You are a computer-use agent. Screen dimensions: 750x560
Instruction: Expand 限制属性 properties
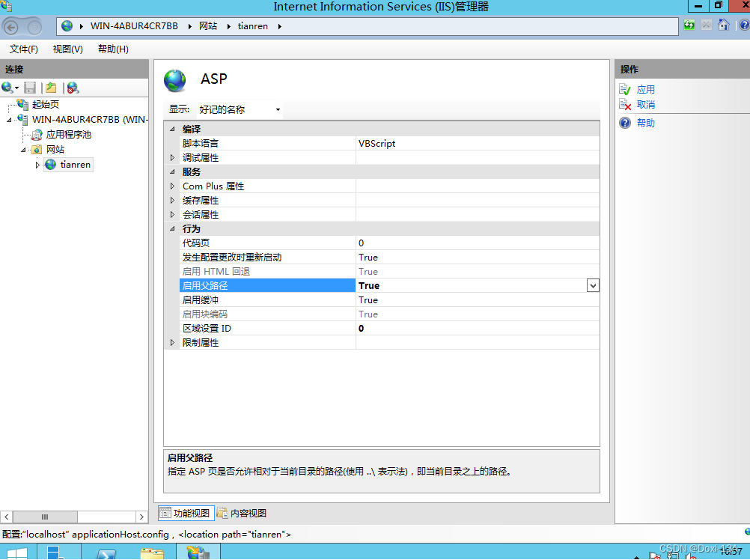point(172,342)
